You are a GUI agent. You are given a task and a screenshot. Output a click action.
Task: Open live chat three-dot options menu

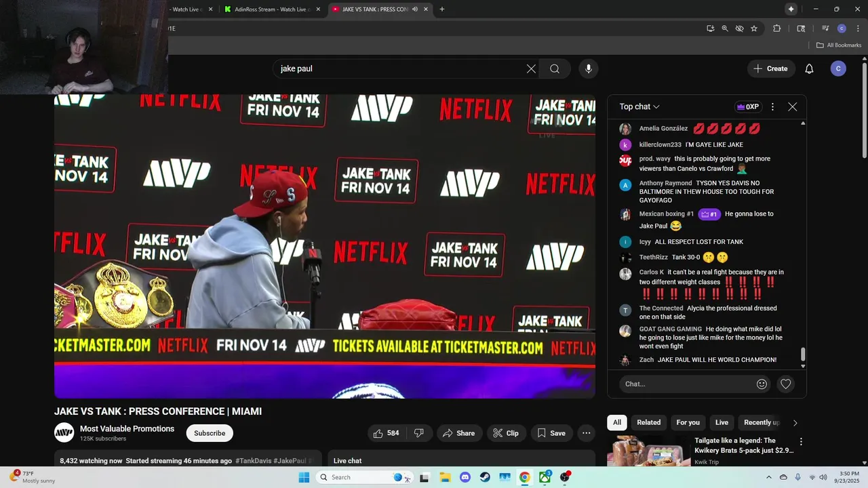pyautogui.click(x=772, y=106)
